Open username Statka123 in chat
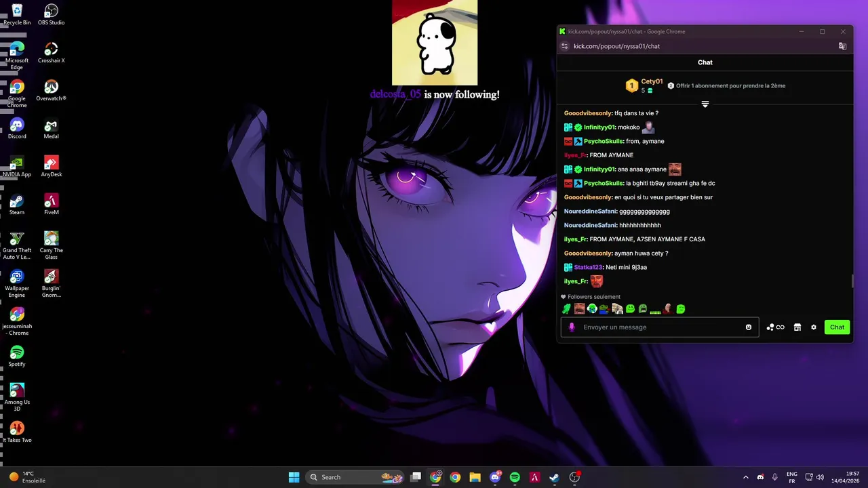Viewport: 868px width, 488px height. click(588, 267)
